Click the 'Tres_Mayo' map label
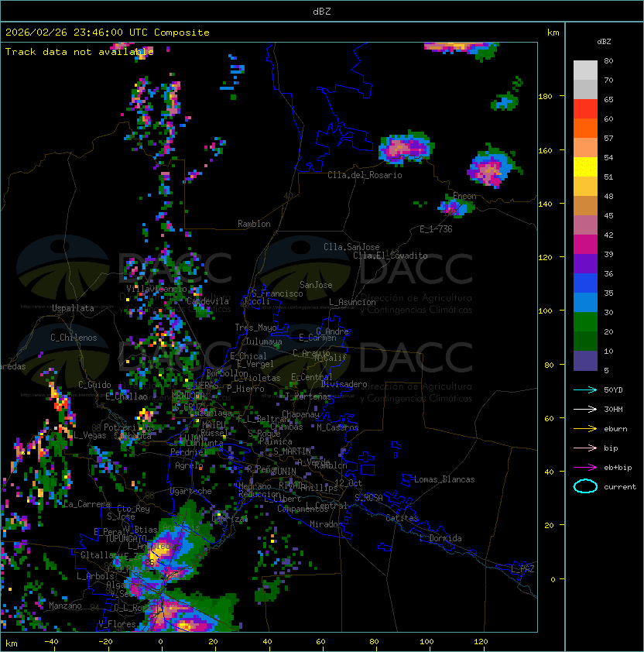Screen dimensions: 644x652 (x=255, y=328)
